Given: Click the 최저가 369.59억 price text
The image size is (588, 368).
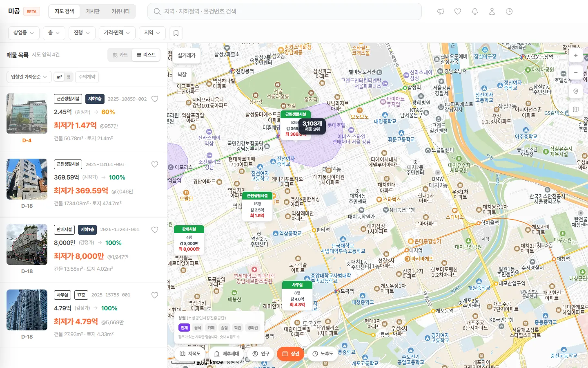Looking at the screenshot, I should (81, 191).
